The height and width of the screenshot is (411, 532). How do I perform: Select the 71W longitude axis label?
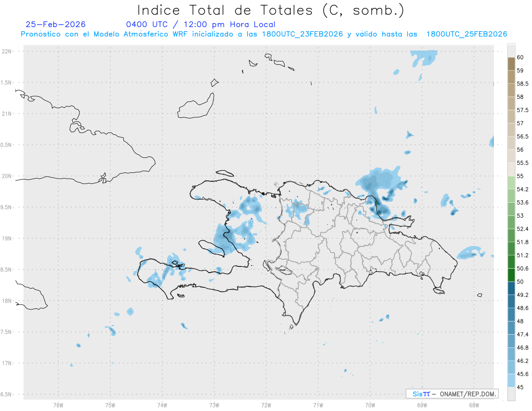pos(318,405)
